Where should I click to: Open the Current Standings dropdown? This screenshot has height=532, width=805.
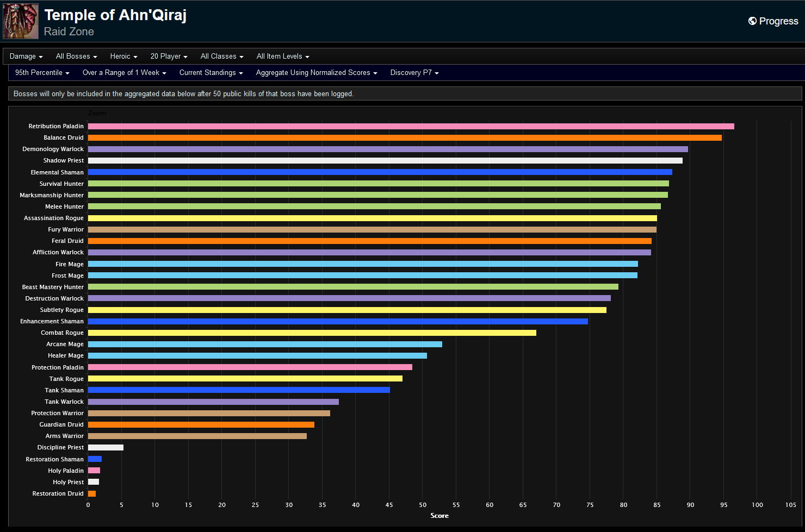pyautogui.click(x=211, y=72)
